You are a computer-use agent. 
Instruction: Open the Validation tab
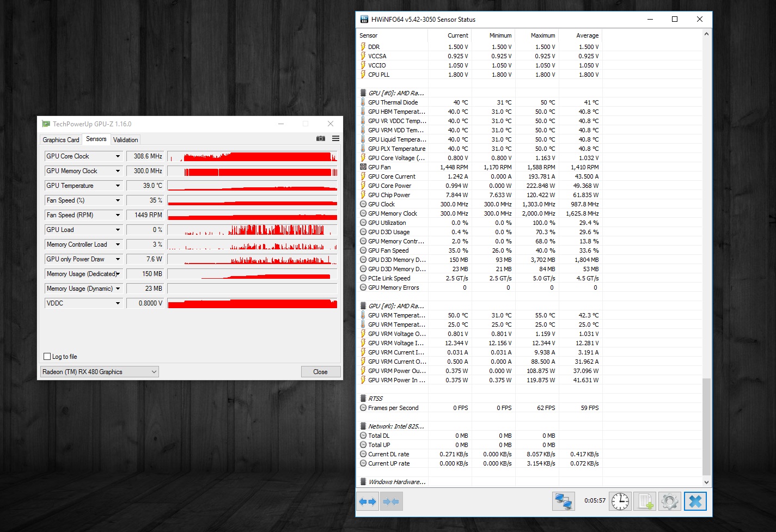click(x=126, y=140)
